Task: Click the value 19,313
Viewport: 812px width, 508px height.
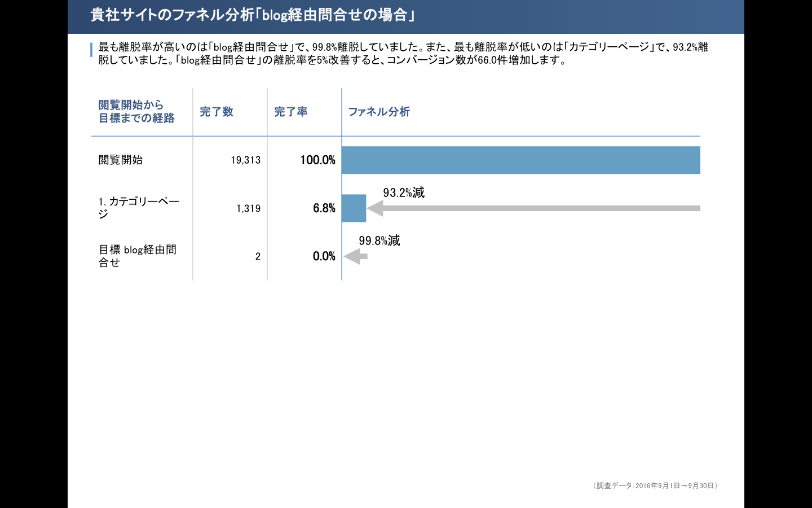Action: [x=246, y=160]
